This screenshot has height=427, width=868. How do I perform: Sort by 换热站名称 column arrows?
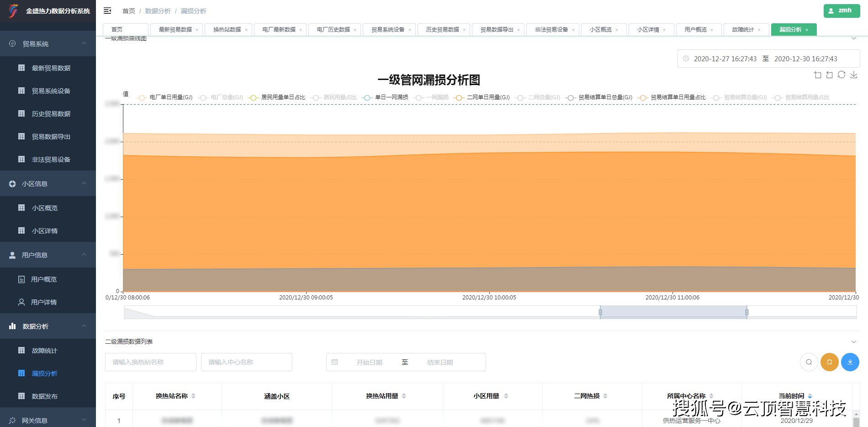pyautogui.click(x=193, y=396)
